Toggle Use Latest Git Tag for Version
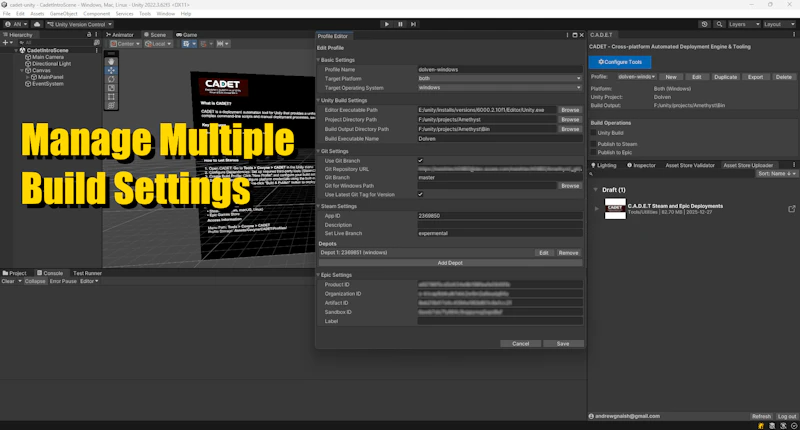This screenshot has width=800, height=430. [x=420, y=194]
